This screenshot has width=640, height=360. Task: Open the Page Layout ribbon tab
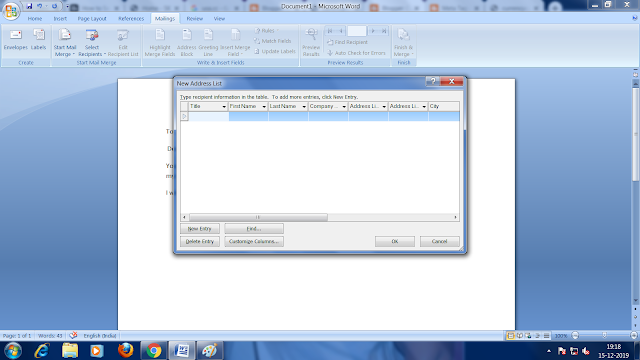click(92, 19)
